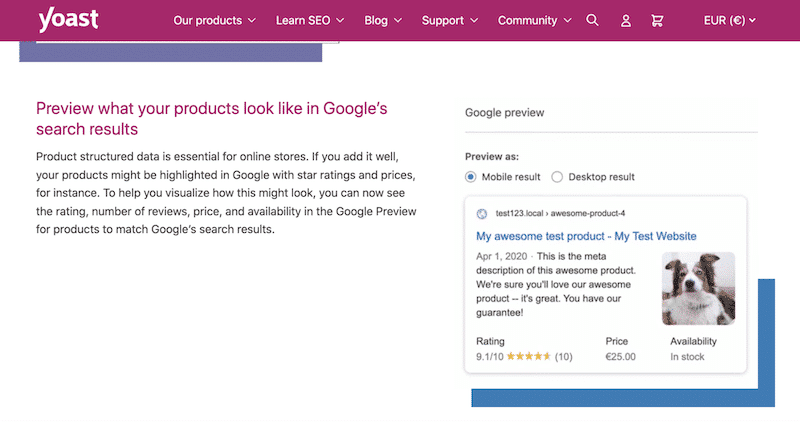The image size is (800, 423).
Task: Click the globe favicon in Google preview
Action: tap(482, 214)
